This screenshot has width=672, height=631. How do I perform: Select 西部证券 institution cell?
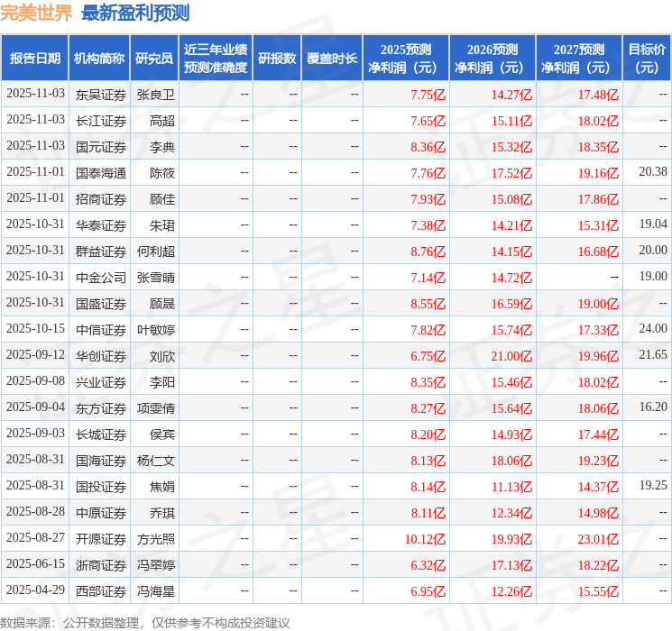point(101,591)
